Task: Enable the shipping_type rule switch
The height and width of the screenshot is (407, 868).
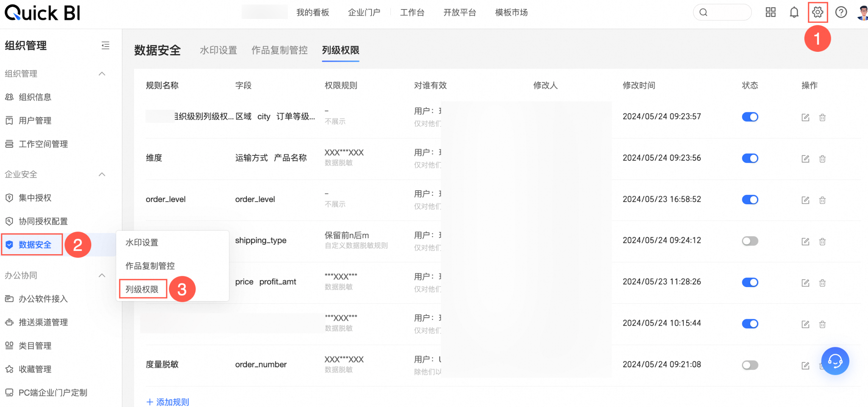Action: tap(750, 241)
